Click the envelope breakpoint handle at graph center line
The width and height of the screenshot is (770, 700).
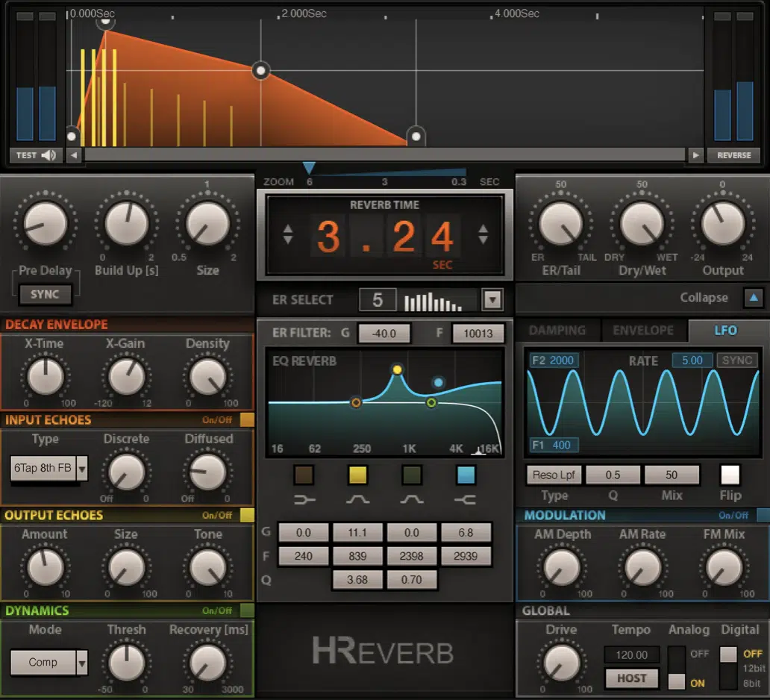pos(260,71)
